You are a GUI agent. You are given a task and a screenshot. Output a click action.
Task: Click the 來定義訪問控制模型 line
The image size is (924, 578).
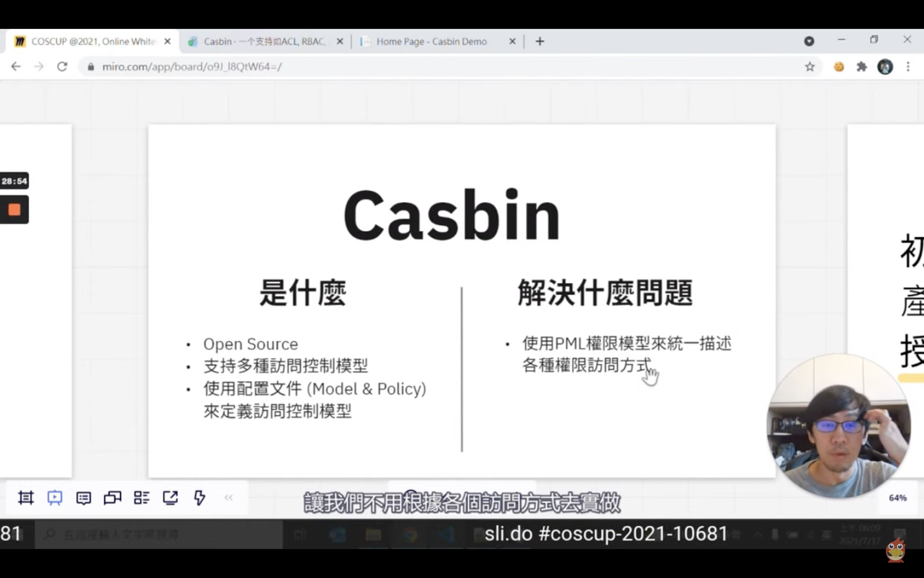pos(278,411)
